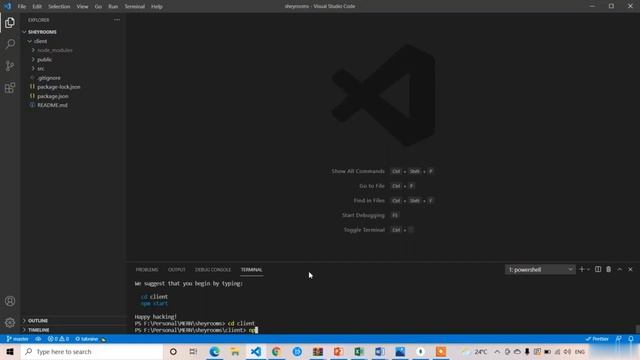Open the Terminal menu
Viewport: 640px width, 360px height.
[135, 7]
